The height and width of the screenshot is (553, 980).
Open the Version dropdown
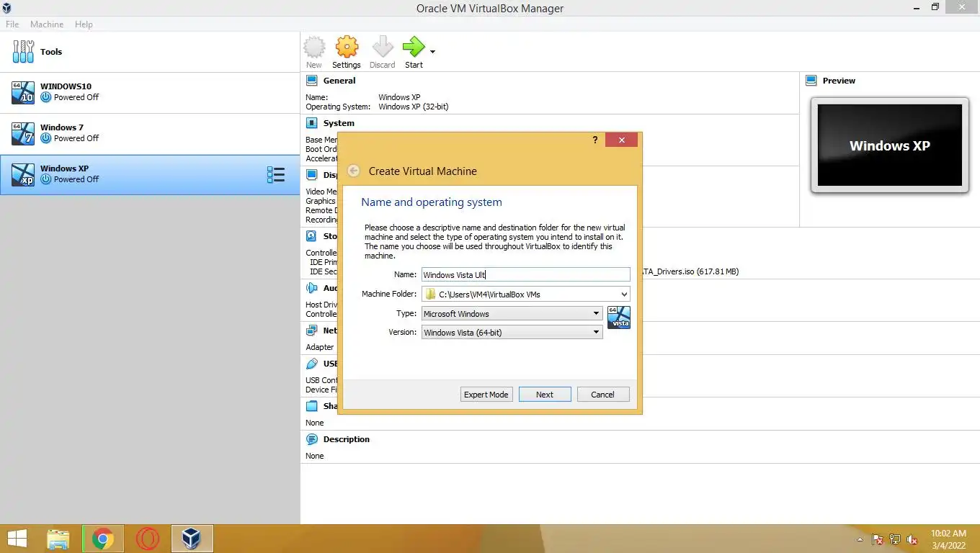(512, 332)
